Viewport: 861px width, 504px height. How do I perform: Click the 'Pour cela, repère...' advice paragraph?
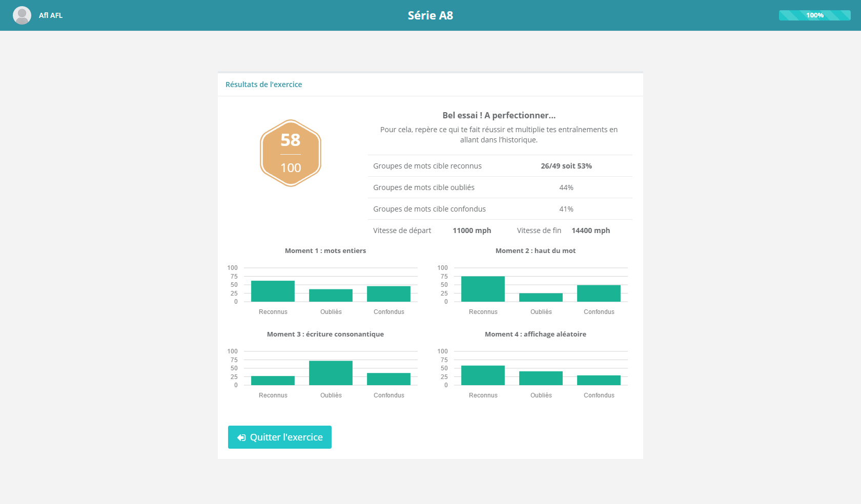499,135
